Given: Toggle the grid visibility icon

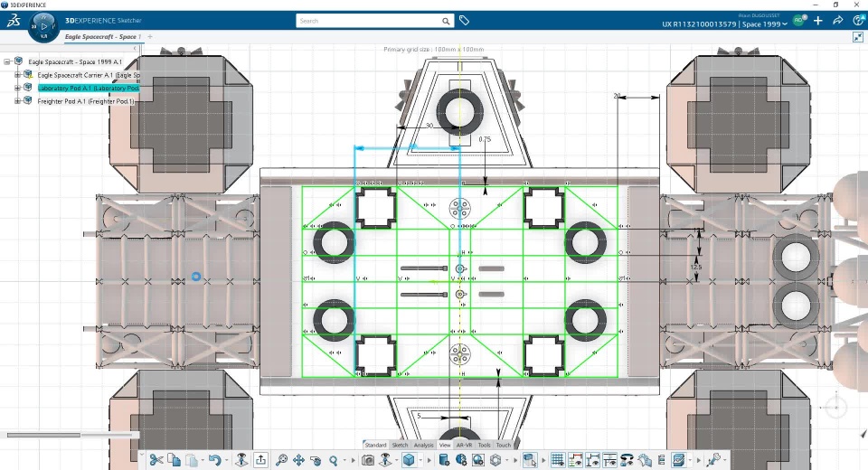Looking at the screenshot, I should pos(558,460).
